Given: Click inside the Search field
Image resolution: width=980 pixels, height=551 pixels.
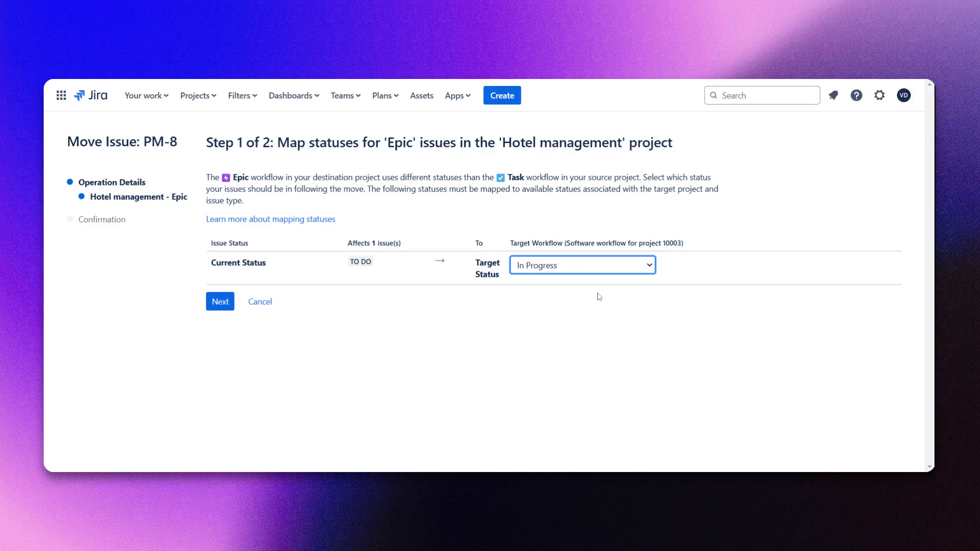Looking at the screenshot, I should (x=762, y=95).
